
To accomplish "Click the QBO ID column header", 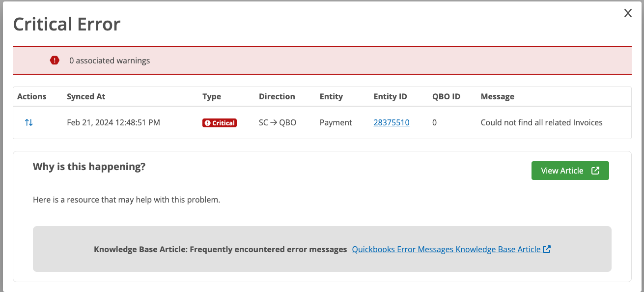I will point(446,96).
